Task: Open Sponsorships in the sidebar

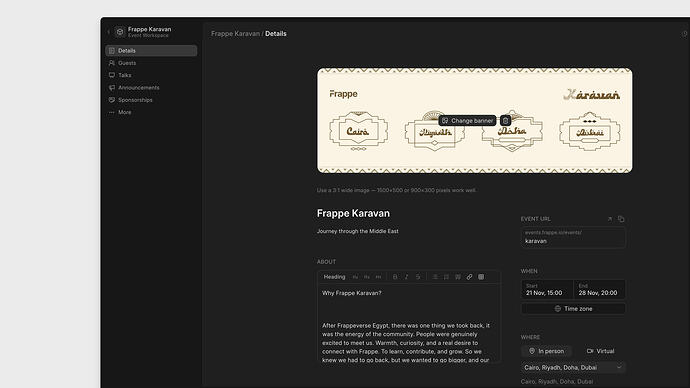Action: point(151,100)
